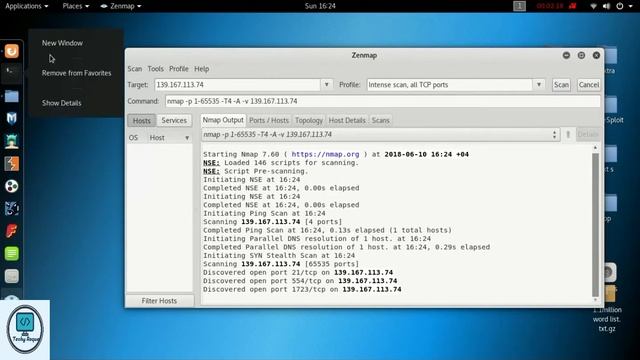640x360 pixels.
Task: Open the Files folder icon in dock
Action: click(11, 96)
